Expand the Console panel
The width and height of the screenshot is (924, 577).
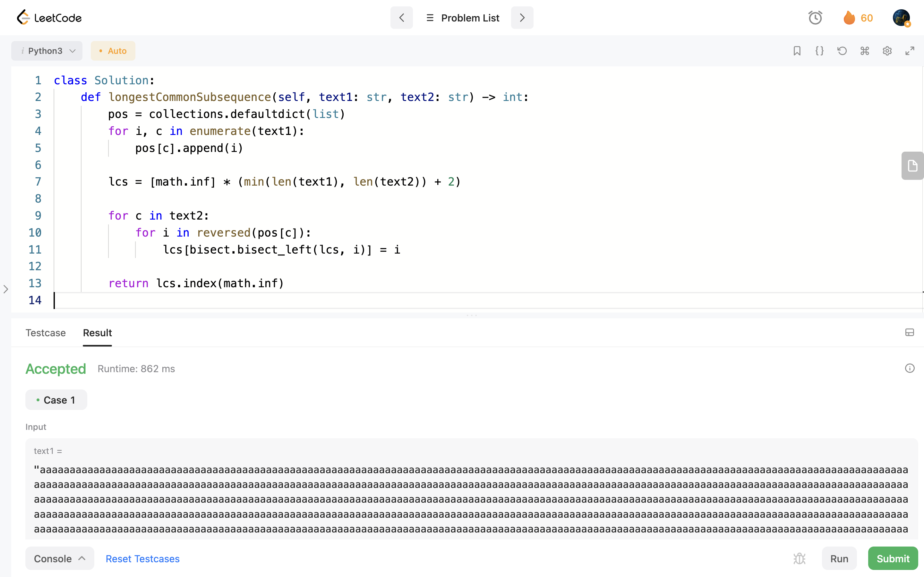(60, 558)
